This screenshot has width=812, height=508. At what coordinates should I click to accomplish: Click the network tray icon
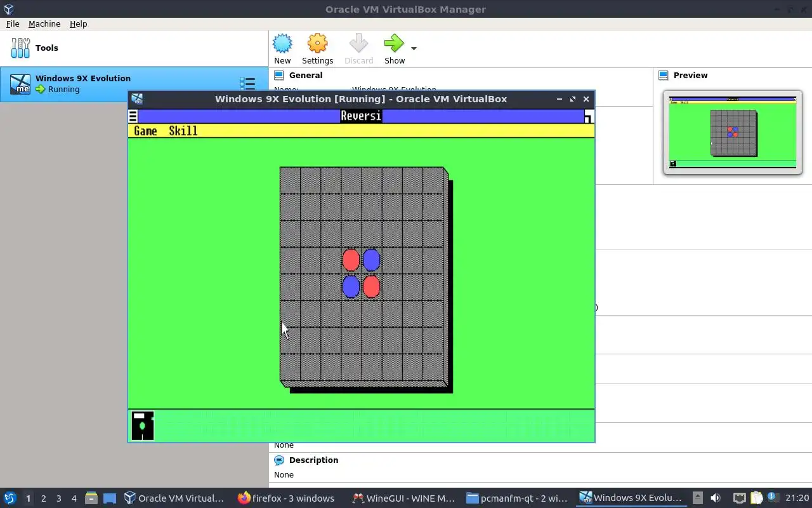[740, 498]
